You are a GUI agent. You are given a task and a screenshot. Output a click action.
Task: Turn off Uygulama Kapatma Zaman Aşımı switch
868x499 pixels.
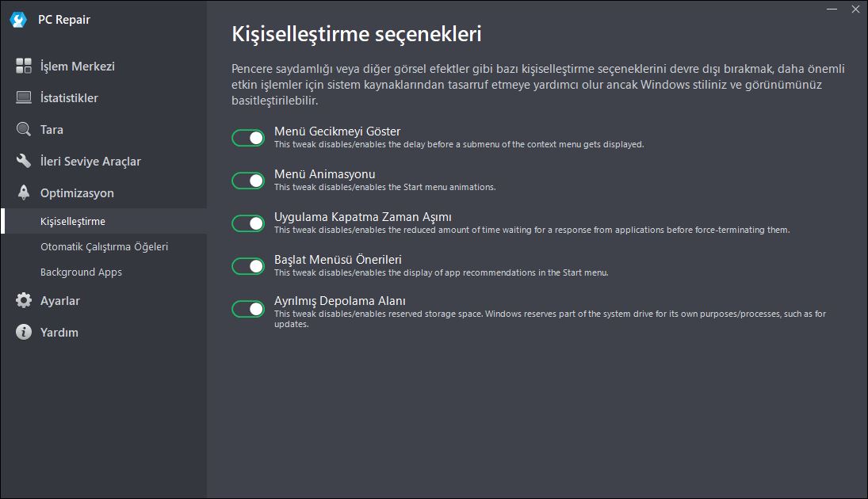coord(248,223)
